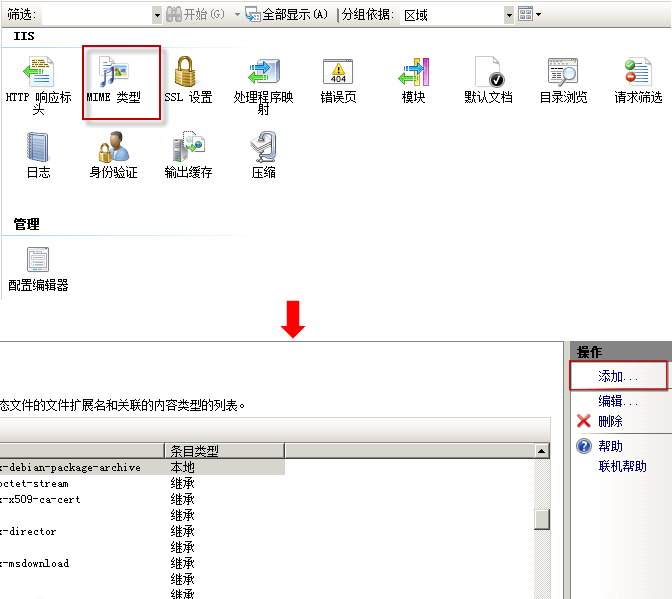Open 默认文档 feature icon
This screenshot has width=672, height=599.
pos(488,75)
